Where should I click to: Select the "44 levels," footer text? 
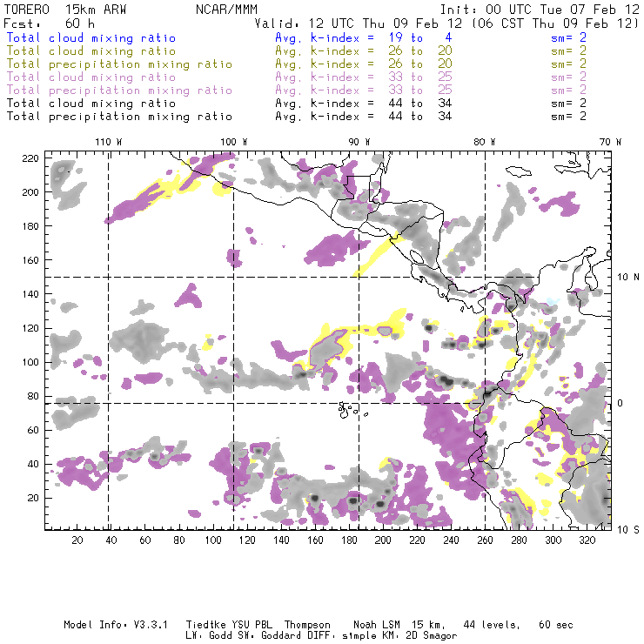click(492, 625)
